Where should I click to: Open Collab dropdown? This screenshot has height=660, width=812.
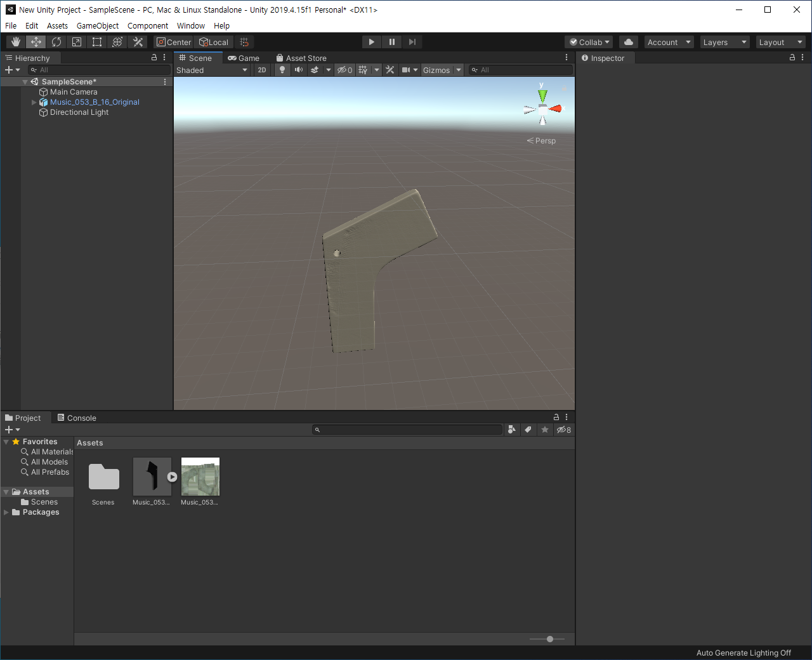(x=589, y=42)
